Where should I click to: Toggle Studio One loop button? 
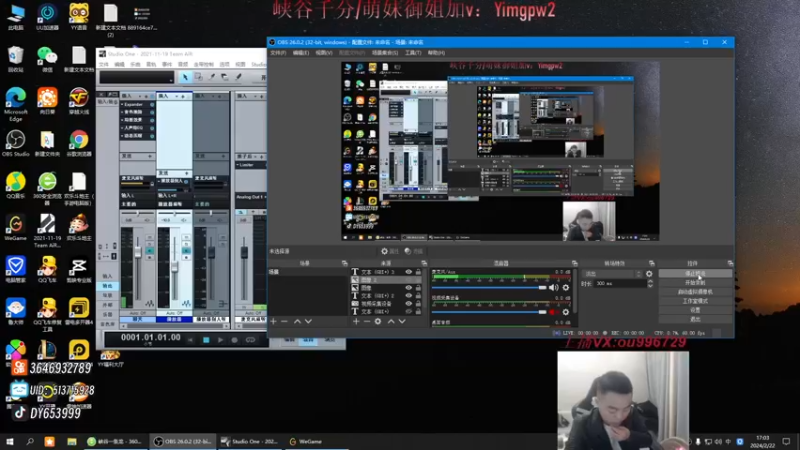(250, 340)
